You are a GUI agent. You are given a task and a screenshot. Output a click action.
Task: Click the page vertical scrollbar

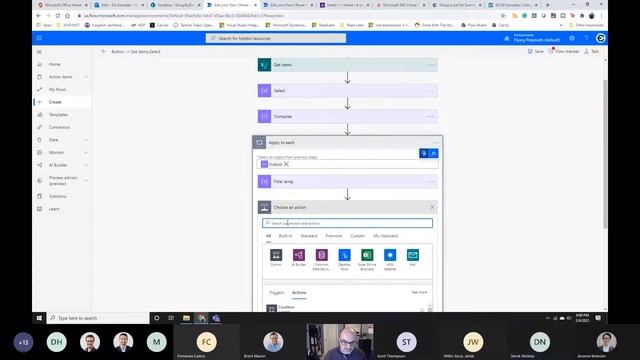point(605,153)
